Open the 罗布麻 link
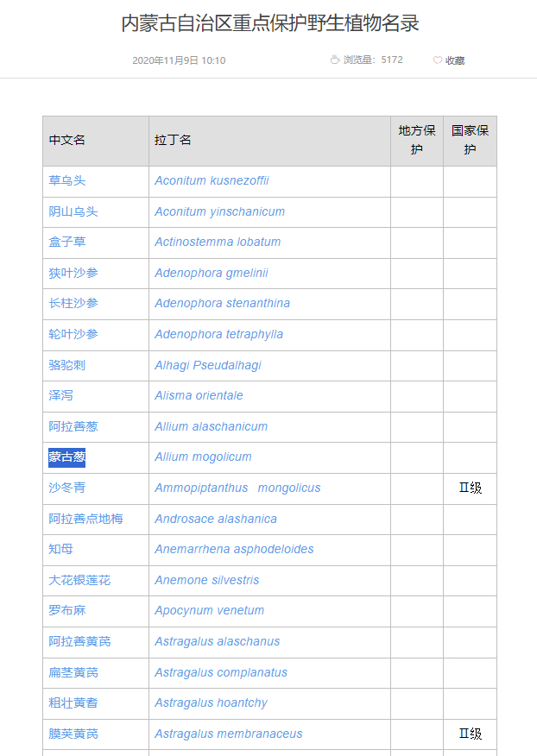The height and width of the screenshot is (756, 537). click(67, 610)
